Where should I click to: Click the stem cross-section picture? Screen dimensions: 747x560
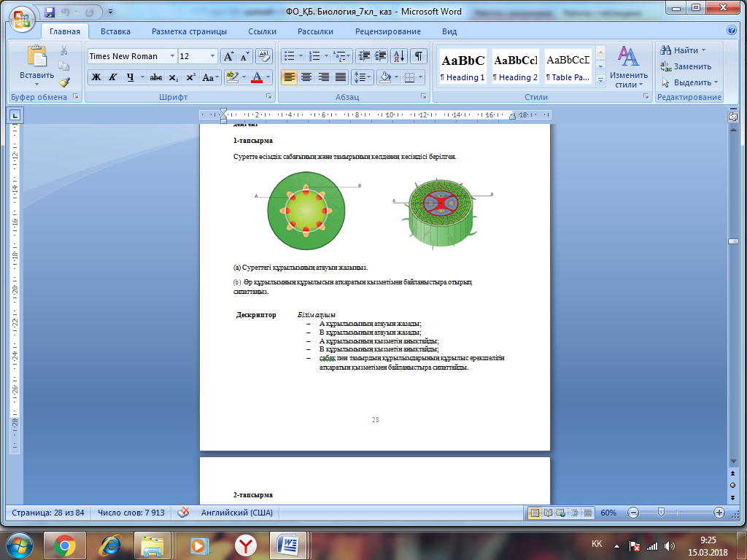[x=306, y=211]
